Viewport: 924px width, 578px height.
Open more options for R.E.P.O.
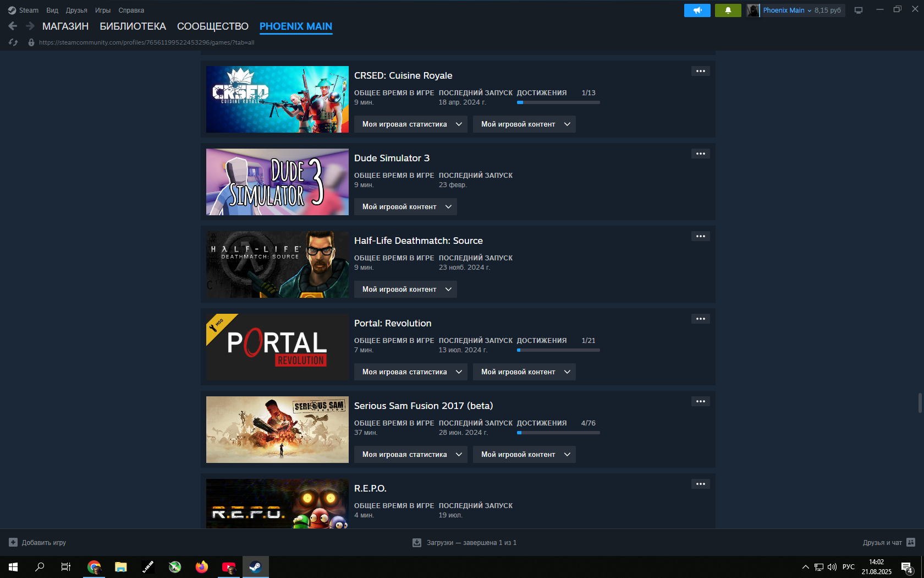point(700,484)
